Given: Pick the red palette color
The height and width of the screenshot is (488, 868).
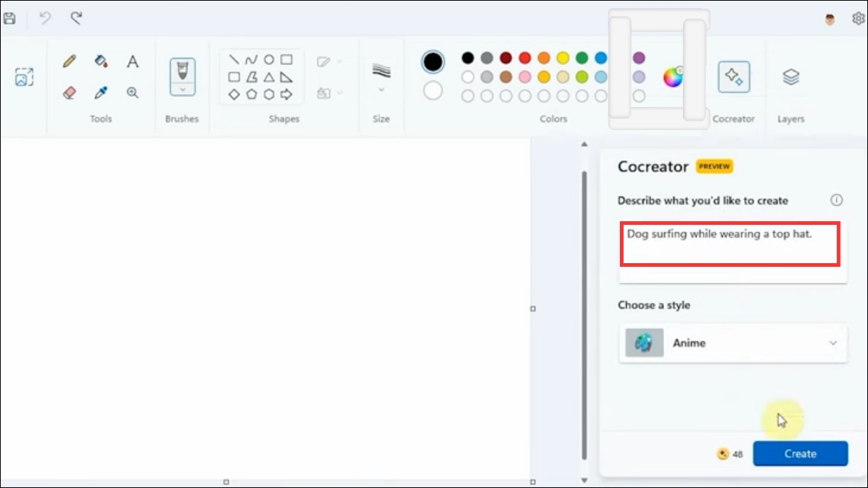Looking at the screenshot, I should [x=525, y=58].
